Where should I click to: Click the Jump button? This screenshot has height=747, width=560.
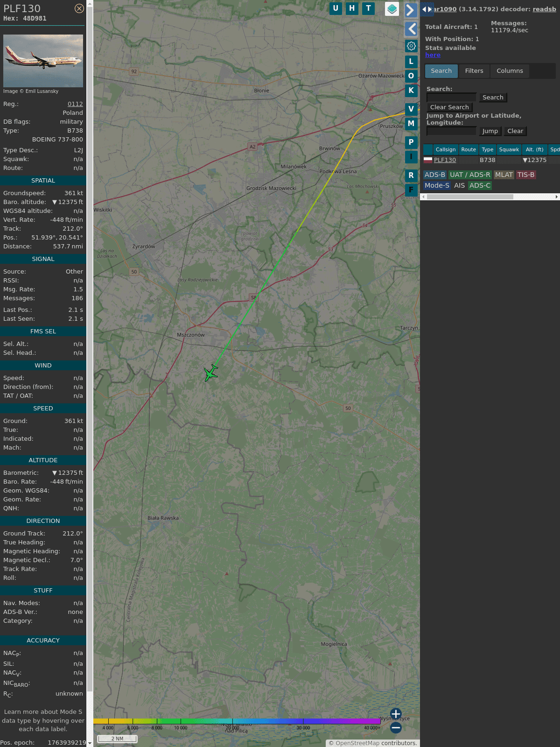pos(490,131)
